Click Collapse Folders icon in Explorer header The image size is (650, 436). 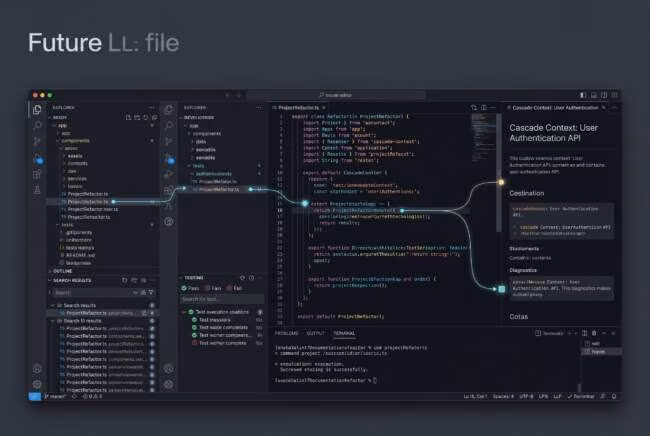154,118
